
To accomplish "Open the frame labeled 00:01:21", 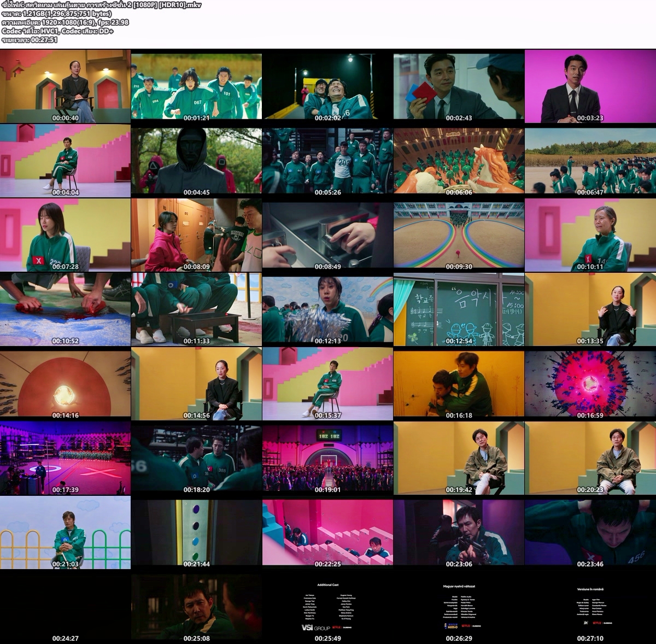I will coord(196,86).
